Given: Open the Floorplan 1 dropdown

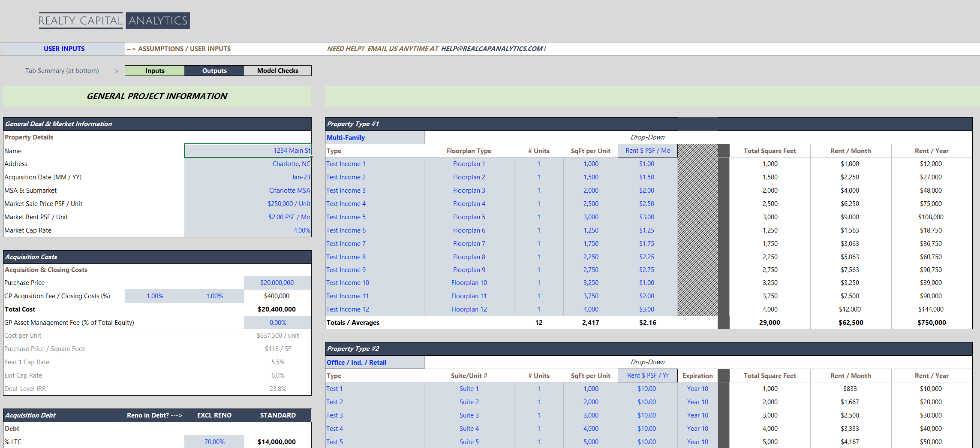Looking at the screenshot, I should tap(469, 163).
